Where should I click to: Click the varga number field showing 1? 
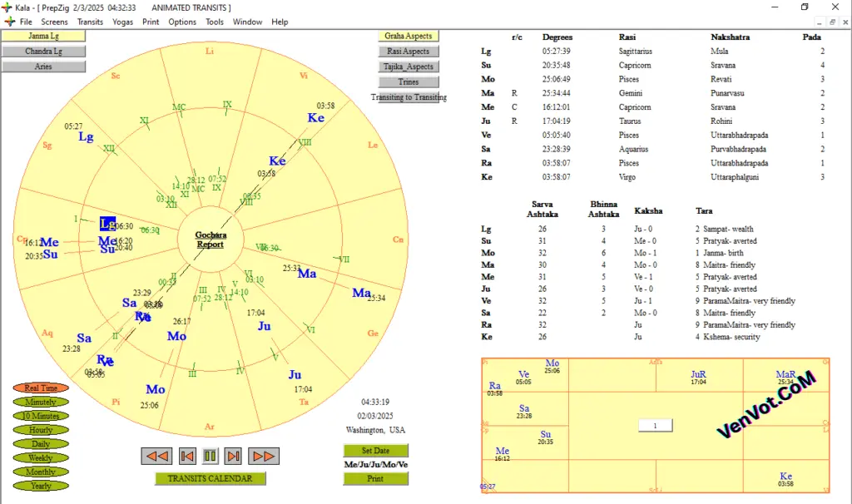[656, 425]
